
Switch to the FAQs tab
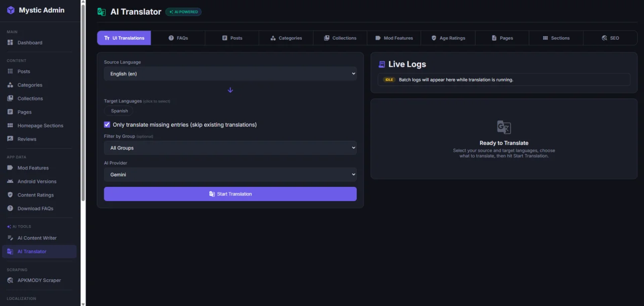point(178,38)
